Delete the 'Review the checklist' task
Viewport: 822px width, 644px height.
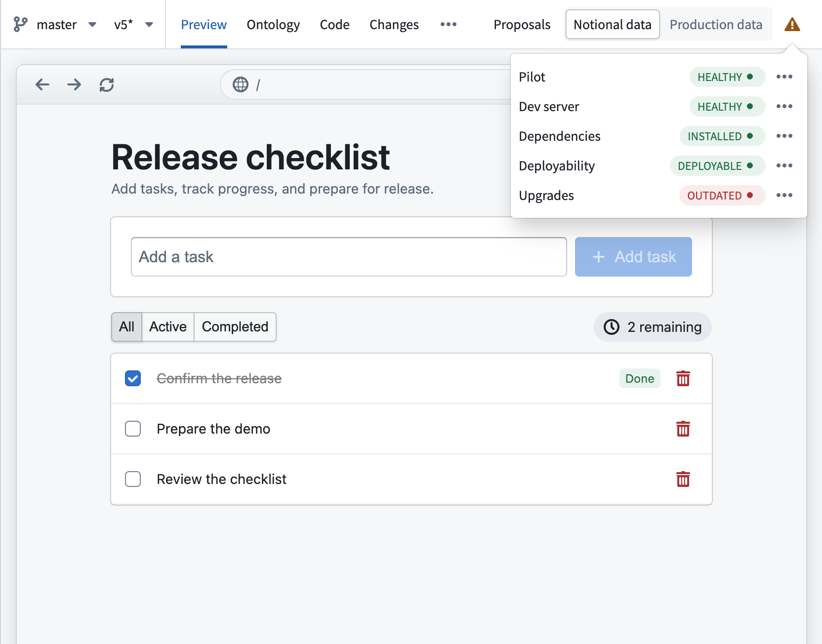[683, 479]
